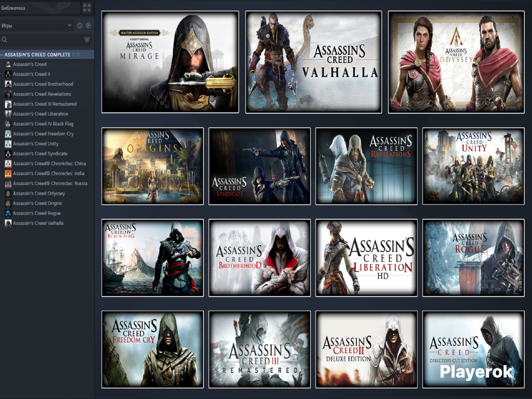Open the Assassin's Creed Mirage cover
Viewport: 532px width, 399px height.
tap(170, 62)
